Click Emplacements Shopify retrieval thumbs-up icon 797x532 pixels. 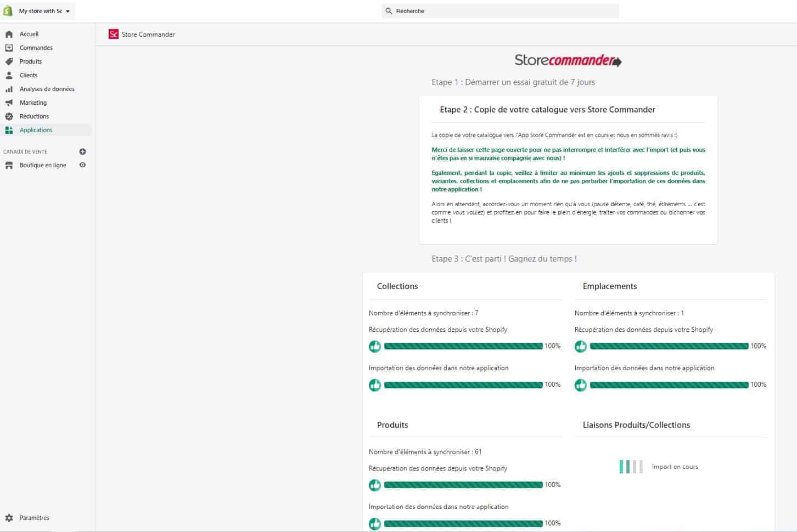click(x=581, y=346)
